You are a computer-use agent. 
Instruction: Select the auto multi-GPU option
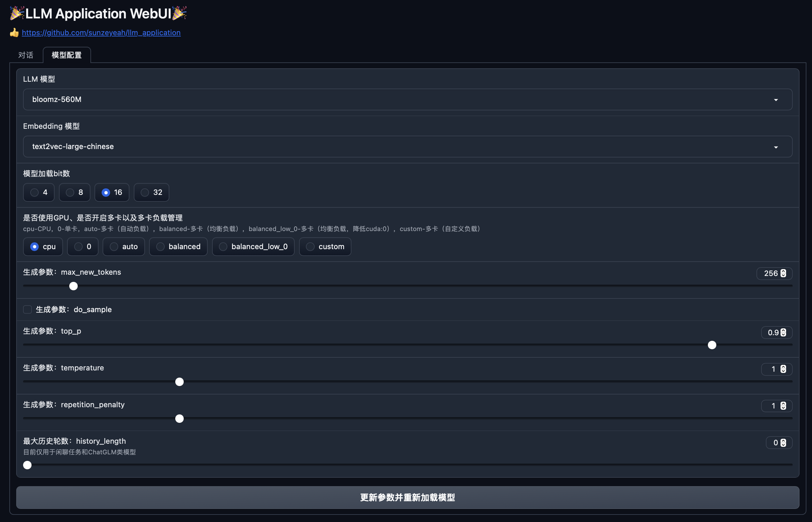(114, 247)
